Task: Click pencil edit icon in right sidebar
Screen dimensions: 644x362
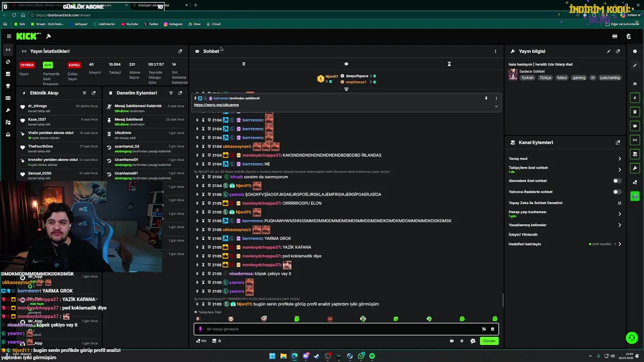Action: coord(635,66)
